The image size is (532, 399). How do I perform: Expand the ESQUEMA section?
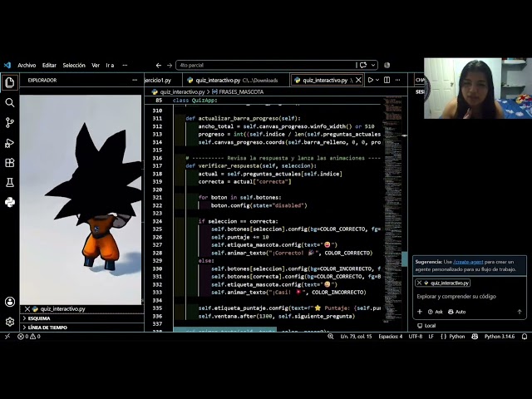pyautogui.click(x=39, y=318)
